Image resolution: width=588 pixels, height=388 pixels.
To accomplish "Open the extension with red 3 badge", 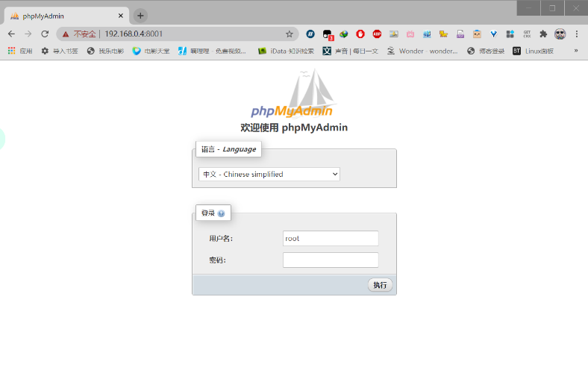I will [328, 34].
